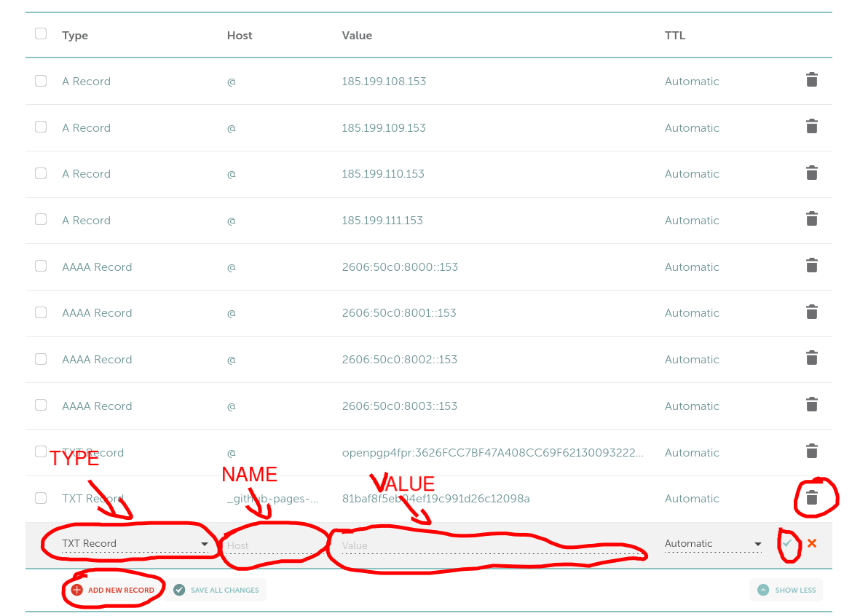This screenshot has width=852, height=616.
Task: Delete the _github-pages TXT Record
Action: pos(811,497)
